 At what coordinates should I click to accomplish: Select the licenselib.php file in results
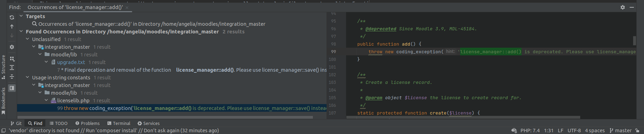click(73, 101)
